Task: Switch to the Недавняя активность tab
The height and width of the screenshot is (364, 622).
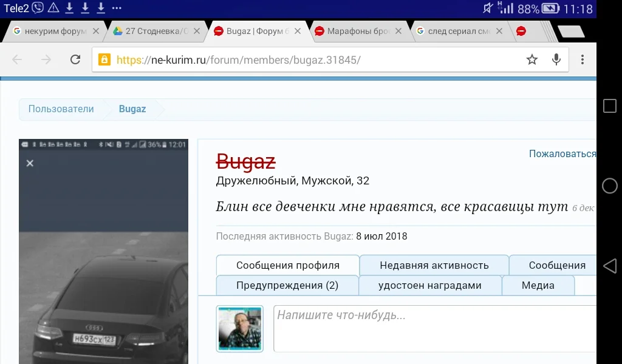Action: 434,265
